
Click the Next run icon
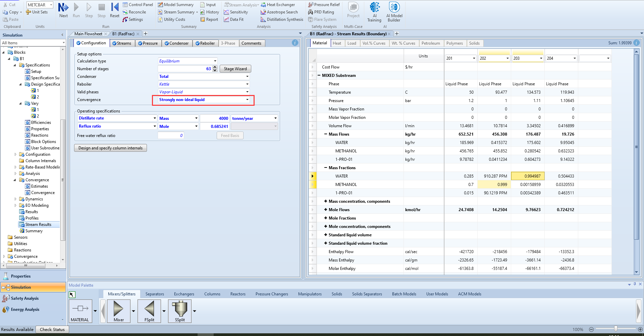point(63,10)
